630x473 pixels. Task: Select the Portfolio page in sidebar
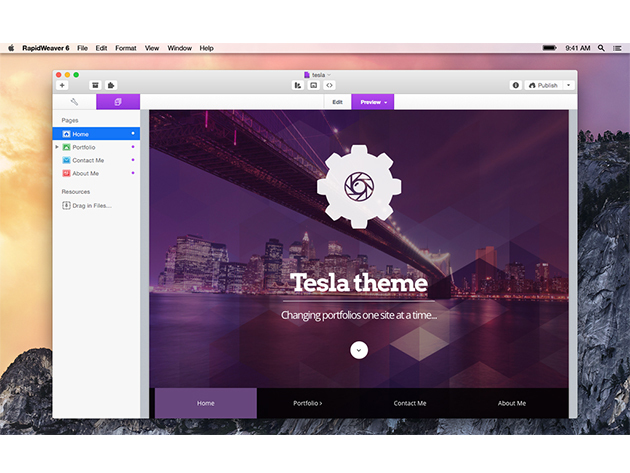[x=96, y=147]
